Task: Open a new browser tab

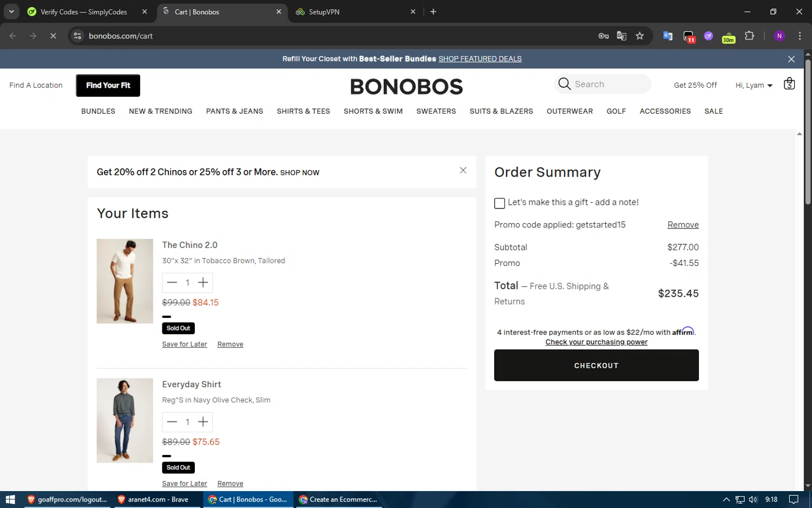Action: 433,11
